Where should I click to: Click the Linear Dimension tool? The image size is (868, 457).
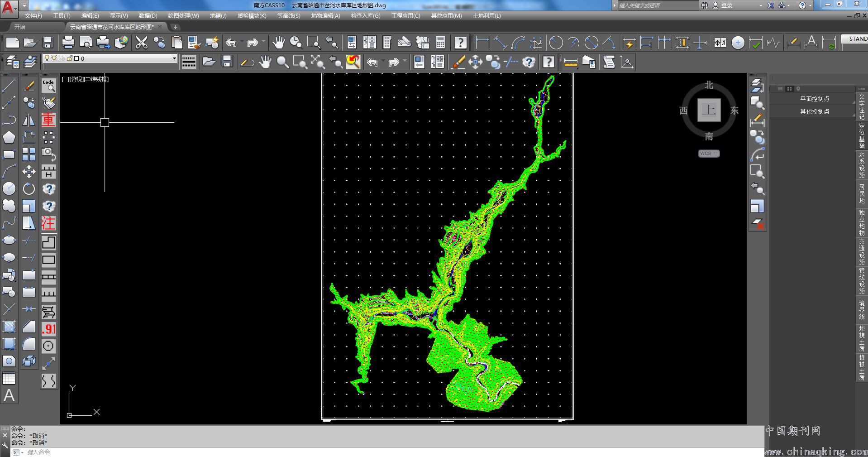coord(482,43)
